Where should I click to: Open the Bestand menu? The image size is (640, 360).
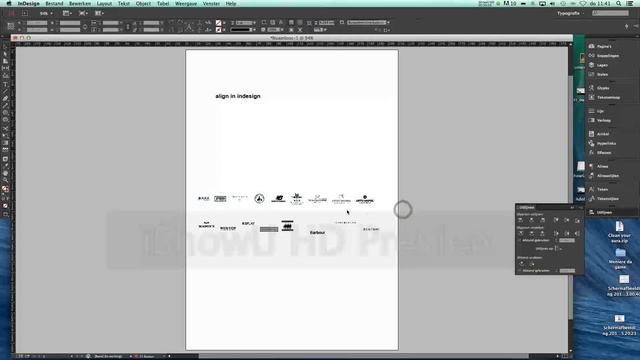pyautogui.click(x=54, y=3)
